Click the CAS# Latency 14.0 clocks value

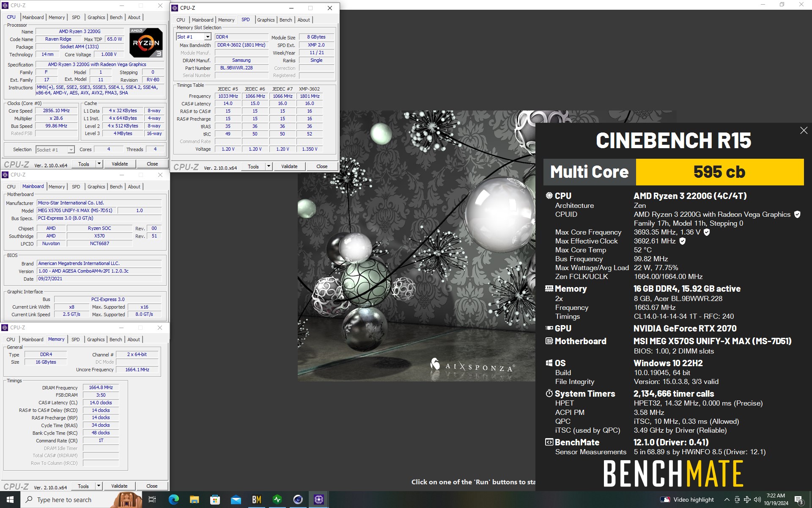[101, 403]
